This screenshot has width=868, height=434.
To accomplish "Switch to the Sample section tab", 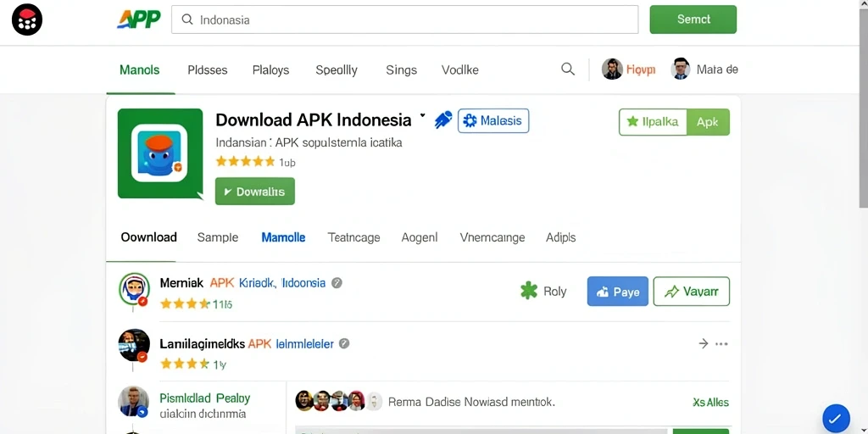I will tap(218, 237).
